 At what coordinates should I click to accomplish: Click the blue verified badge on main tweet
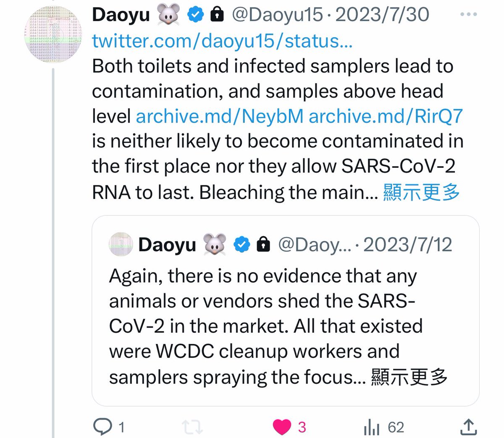[195, 15]
